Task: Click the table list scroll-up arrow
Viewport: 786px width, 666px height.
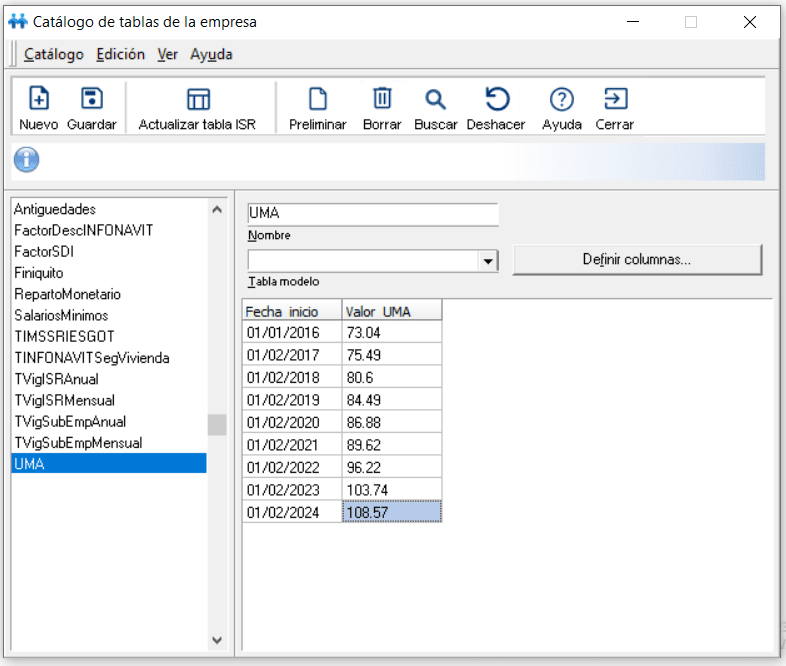Action: [x=217, y=209]
